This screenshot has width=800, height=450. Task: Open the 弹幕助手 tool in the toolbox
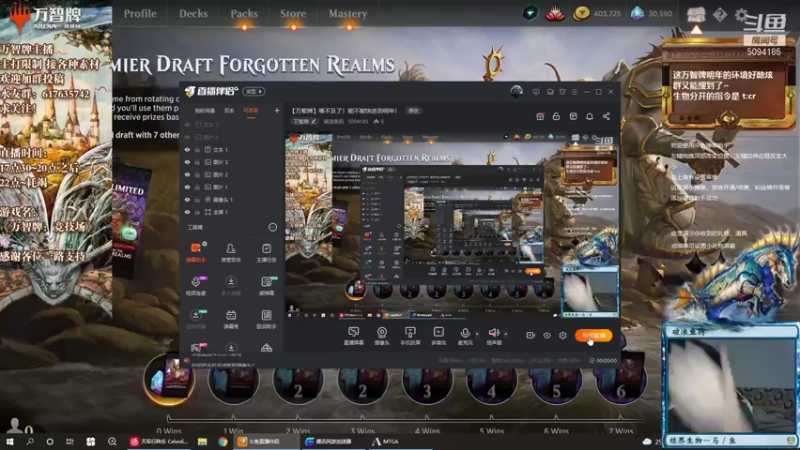[195, 252]
